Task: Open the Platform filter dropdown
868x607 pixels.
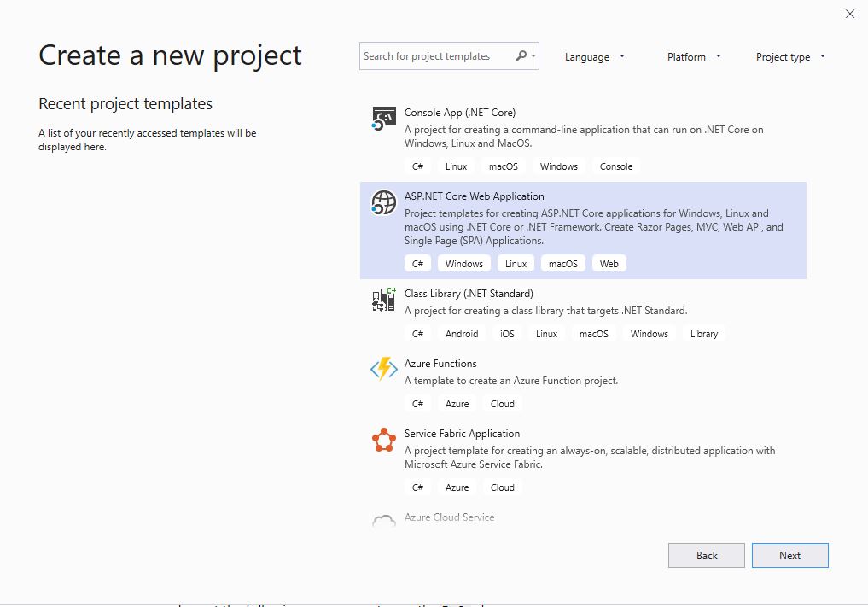Action: [x=694, y=56]
